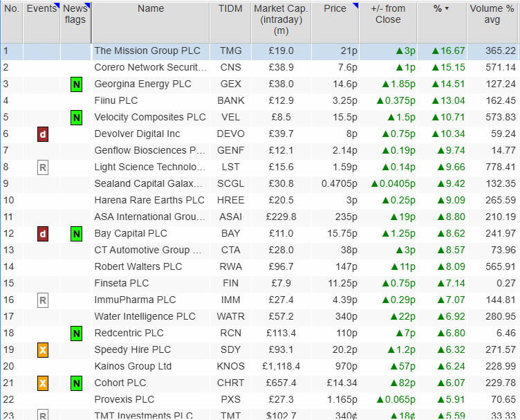
Task: Click results event icon for Light Science Technologies
Action: click(x=43, y=167)
